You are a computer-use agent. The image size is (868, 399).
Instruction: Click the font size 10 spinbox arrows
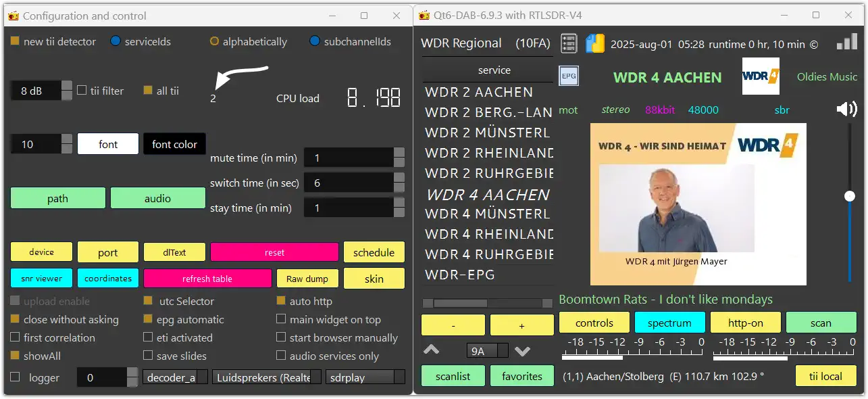pyautogui.click(x=67, y=143)
